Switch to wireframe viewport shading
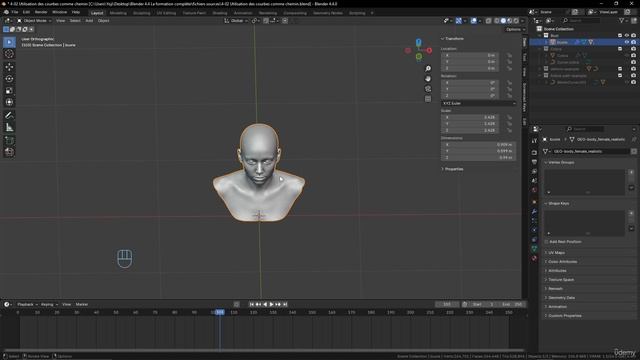 (497, 20)
